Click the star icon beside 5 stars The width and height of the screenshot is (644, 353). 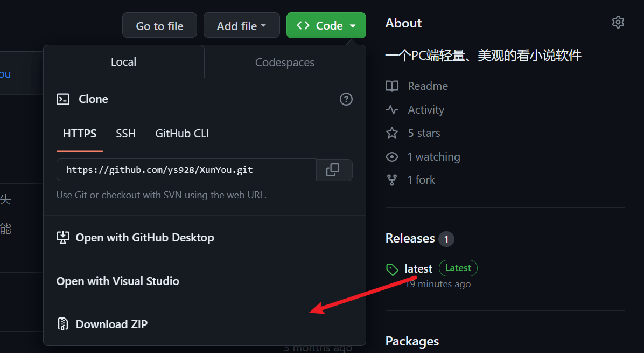tap(392, 133)
